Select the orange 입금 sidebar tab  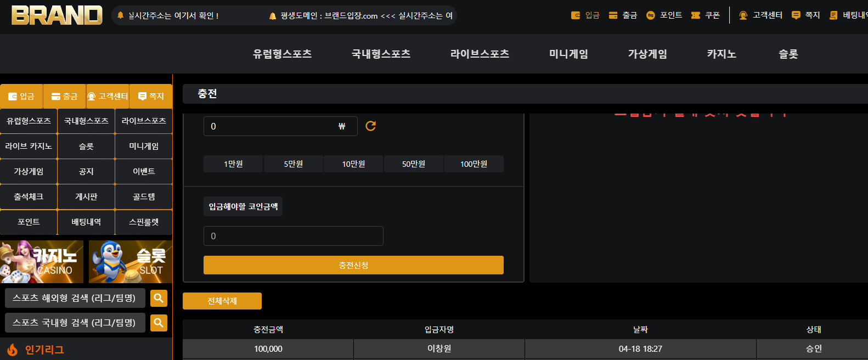tap(22, 96)
